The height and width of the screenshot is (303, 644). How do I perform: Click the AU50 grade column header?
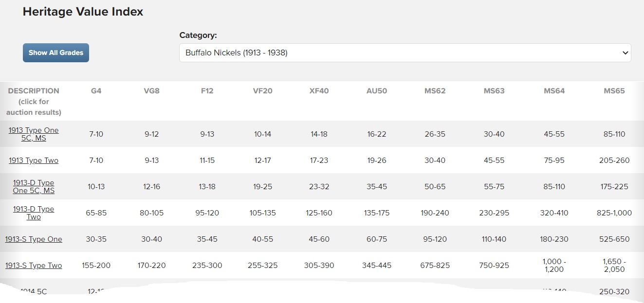pos(377,91)
